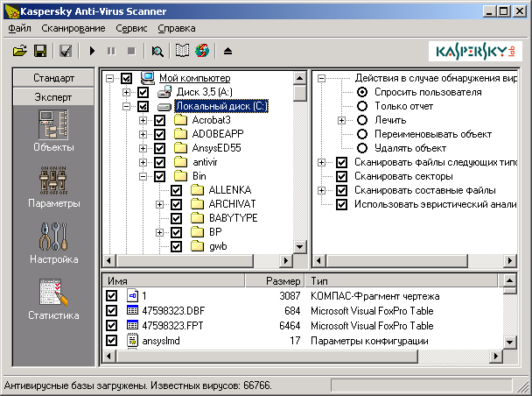Open the Сервис menu

pyautogui.click(x=131, y=28)
